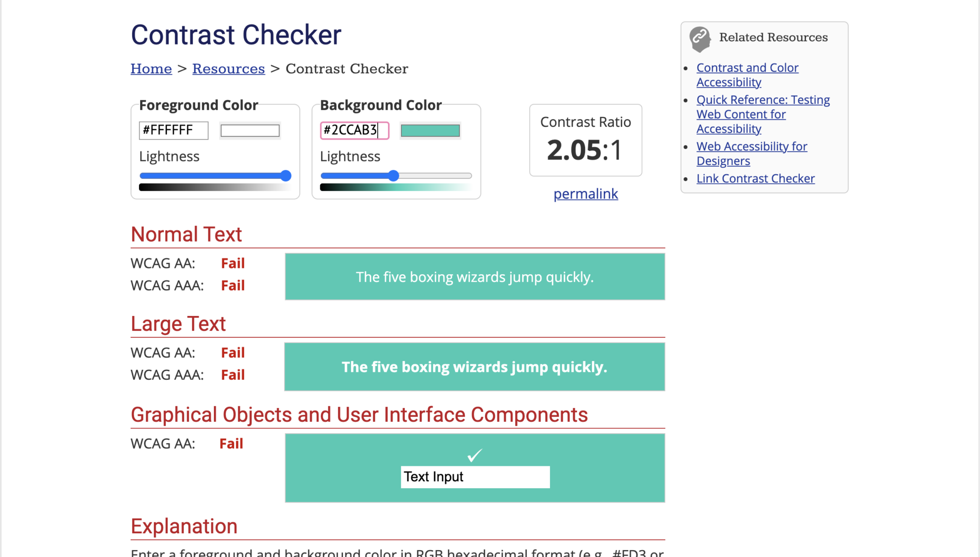Click the foreground color hex field #FFFFFF
980x557 pixels.
coord(174,130)
